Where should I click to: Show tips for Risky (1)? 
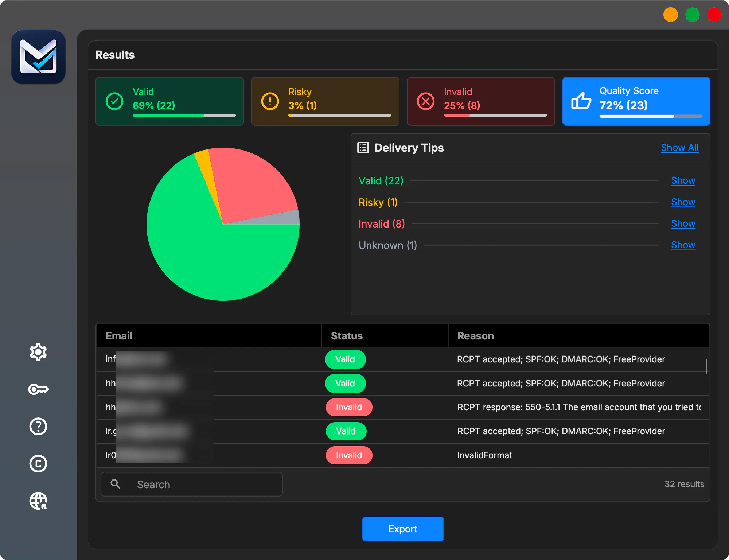click(683, 202)
